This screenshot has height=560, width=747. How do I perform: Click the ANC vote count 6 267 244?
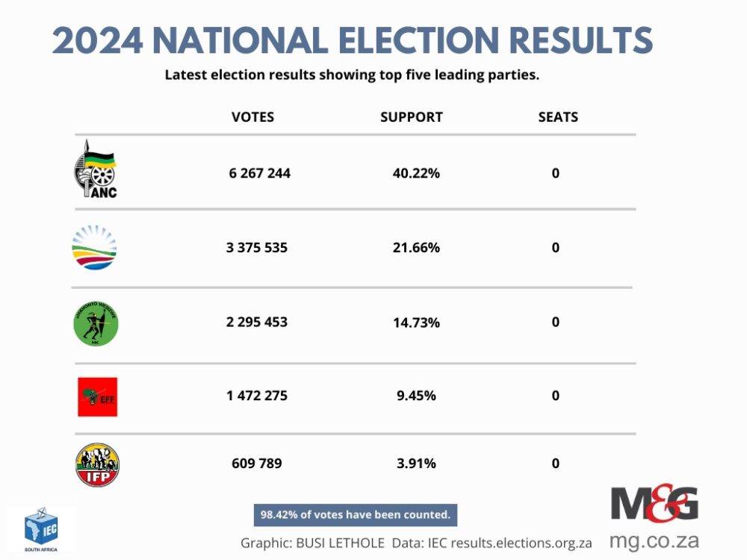[x=260, y=173]
